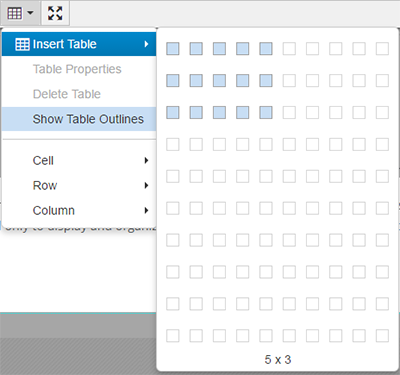The height and width of the screenshot is (375, 400).
Task: Pick the 1 x 10 table grid cell
Action: point(173,336)
